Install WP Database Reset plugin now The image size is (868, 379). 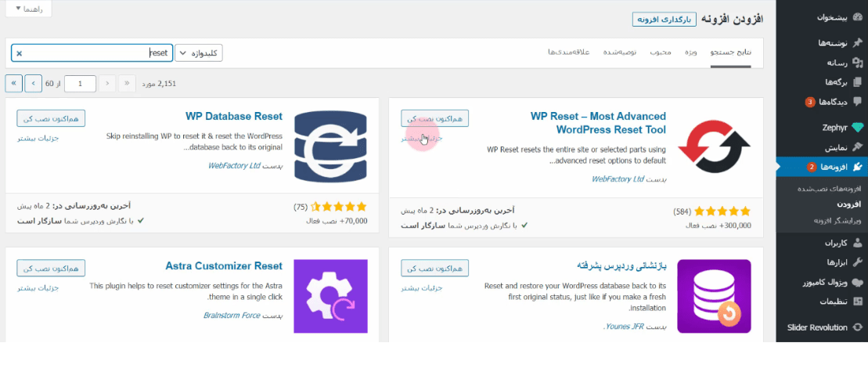coord(51,118)
